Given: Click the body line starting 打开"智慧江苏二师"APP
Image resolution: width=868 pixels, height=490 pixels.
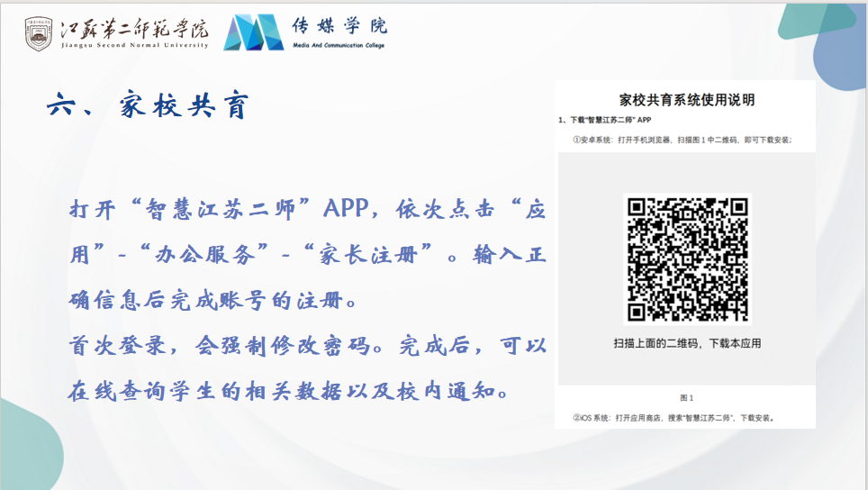Looking at the screenshot, I should click(308, 209).
